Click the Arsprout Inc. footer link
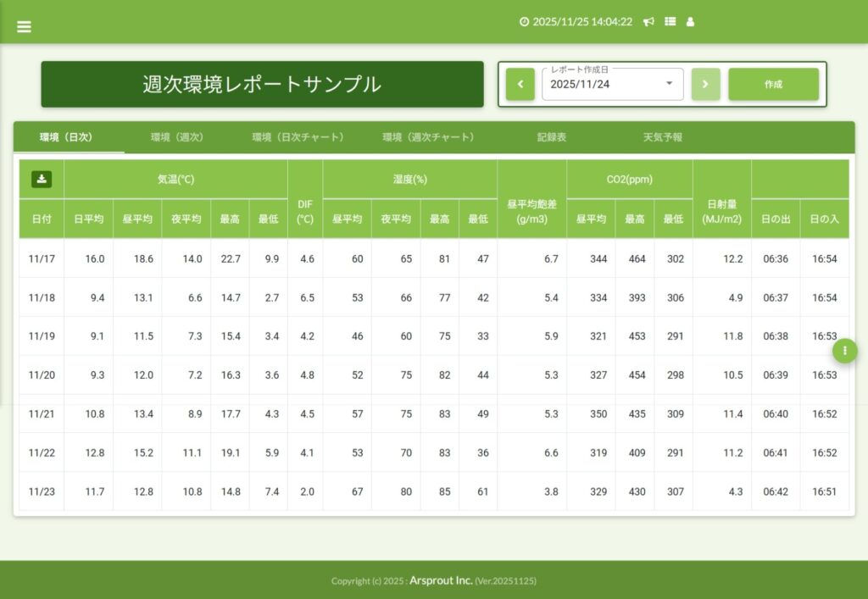This screenshot has height=599, width=868. [x=441, y=580]
